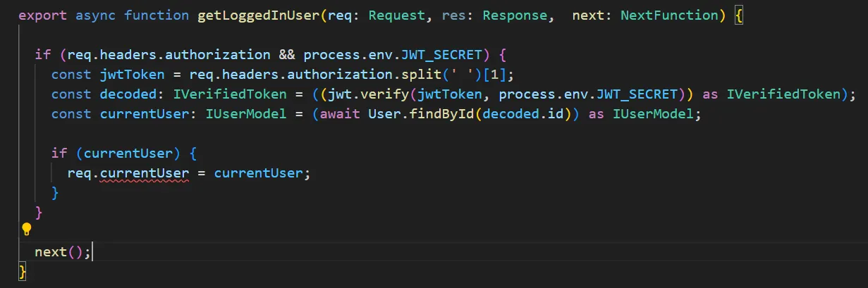Click the highlighted opening curly brace

[739, 15]
